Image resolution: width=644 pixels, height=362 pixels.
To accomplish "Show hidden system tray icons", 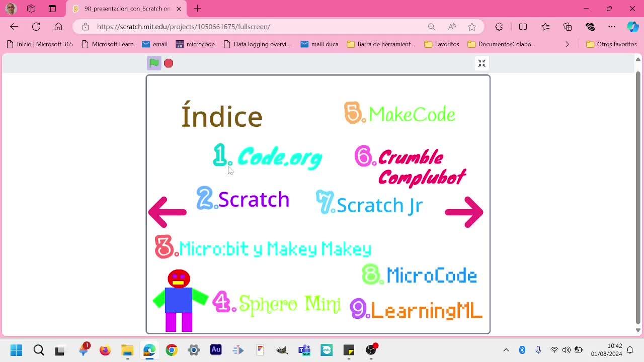I will [506, 350].
